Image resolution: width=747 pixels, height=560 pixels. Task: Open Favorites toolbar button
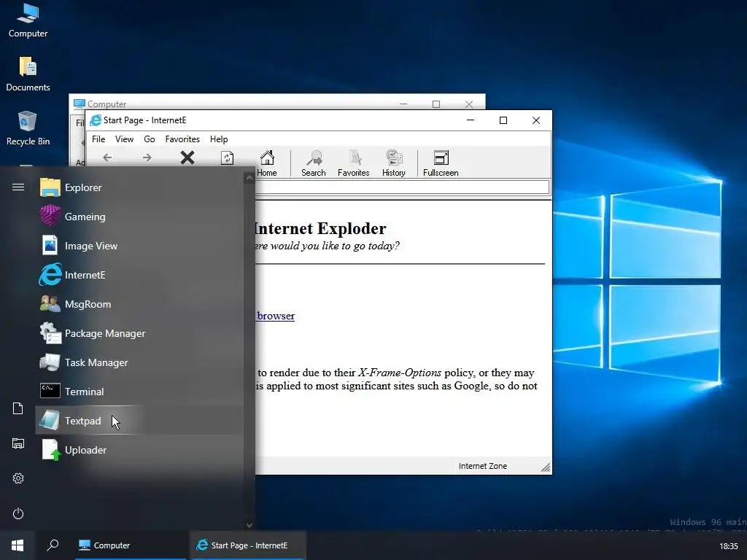click(354, 163)
